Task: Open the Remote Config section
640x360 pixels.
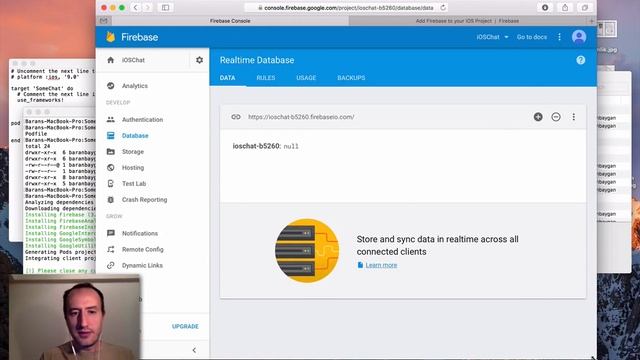Action: point(142,249)
